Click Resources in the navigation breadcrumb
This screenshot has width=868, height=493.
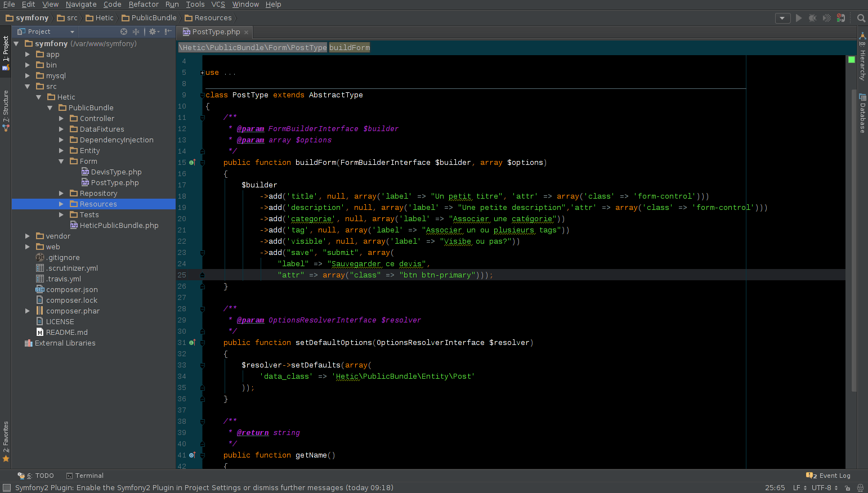[208, 18]
